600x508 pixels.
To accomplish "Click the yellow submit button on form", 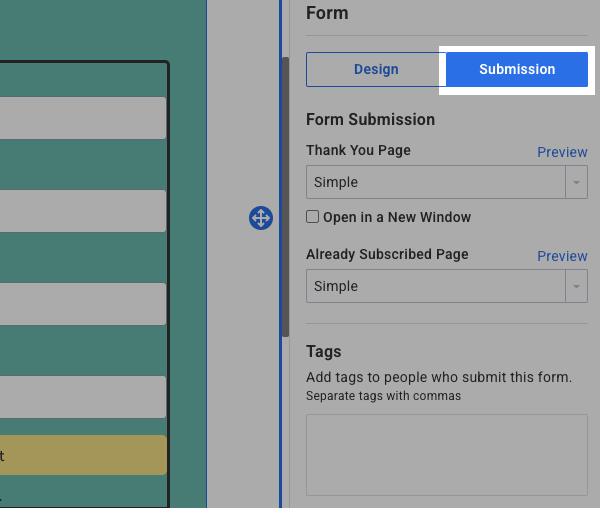I will pyautogui.click(x=82, y=455).
